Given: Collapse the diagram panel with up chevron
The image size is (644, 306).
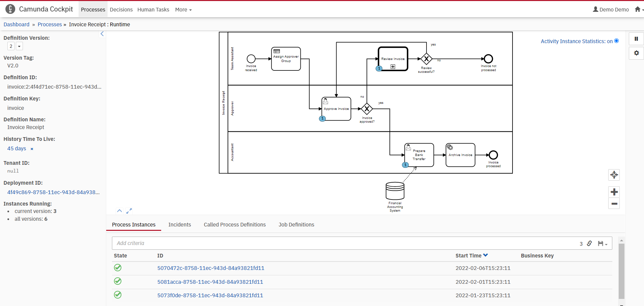Looking at the screenshot, I should 119,211.
